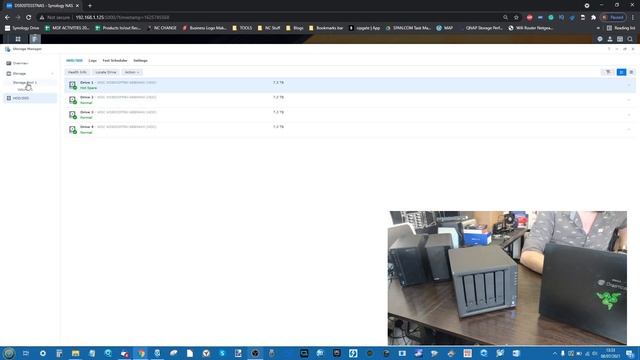This screenshot has height=360, width=640.
Task: Expand the Drive 4 row chevron
Action: 629,130
